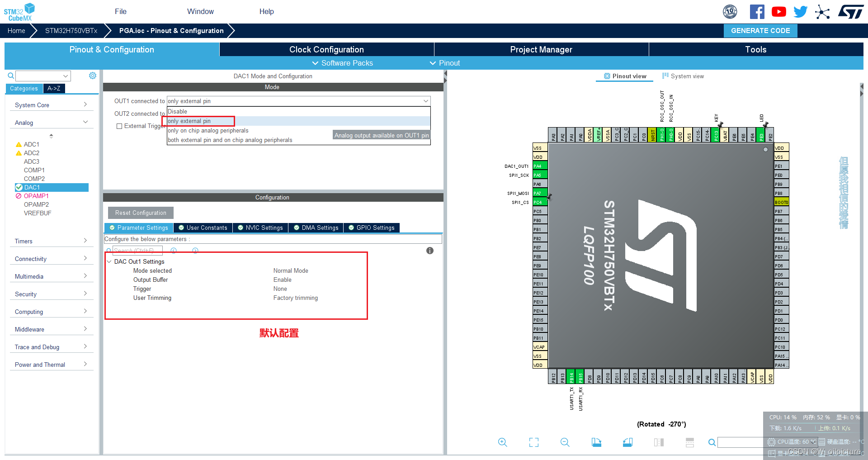
Task: Enable the External Trigger checkbox
Action: click(x=119, y=126)
